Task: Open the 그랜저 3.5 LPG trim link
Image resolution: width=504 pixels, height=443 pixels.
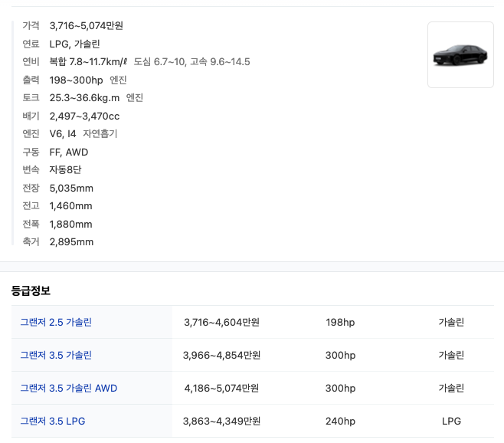Action: click(x=53, y=421)
